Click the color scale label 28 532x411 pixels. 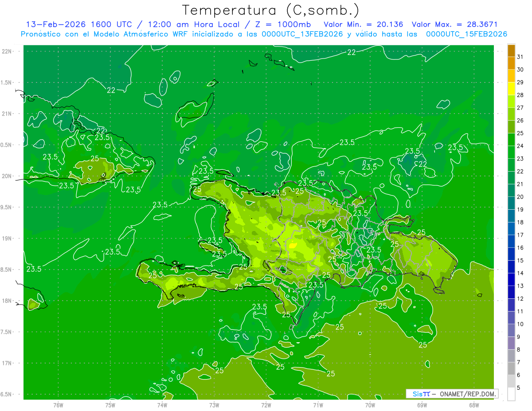pos(520,95)
